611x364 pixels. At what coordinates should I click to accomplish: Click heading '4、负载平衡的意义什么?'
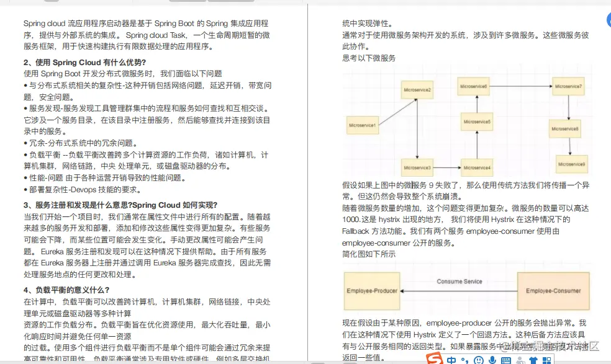point(66,290)
